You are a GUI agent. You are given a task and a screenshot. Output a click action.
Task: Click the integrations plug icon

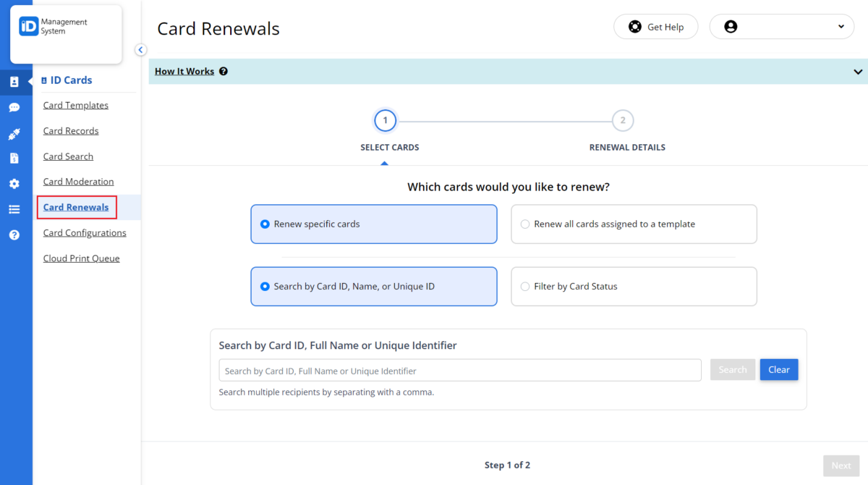pos(15,132)
